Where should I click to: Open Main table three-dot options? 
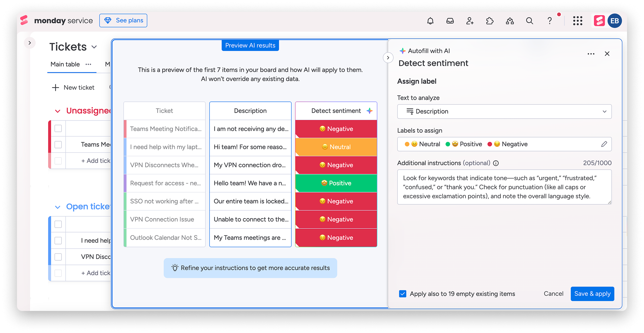[89, 64]
